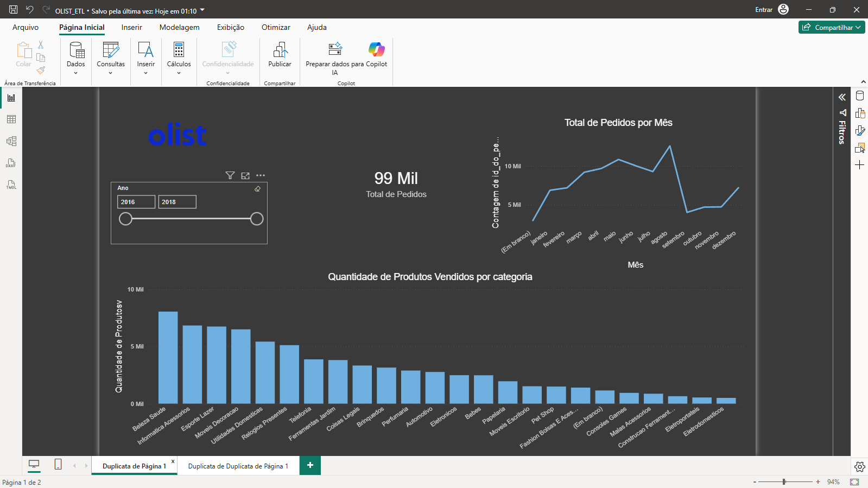Toggle fit to page button

pos(854,482)
